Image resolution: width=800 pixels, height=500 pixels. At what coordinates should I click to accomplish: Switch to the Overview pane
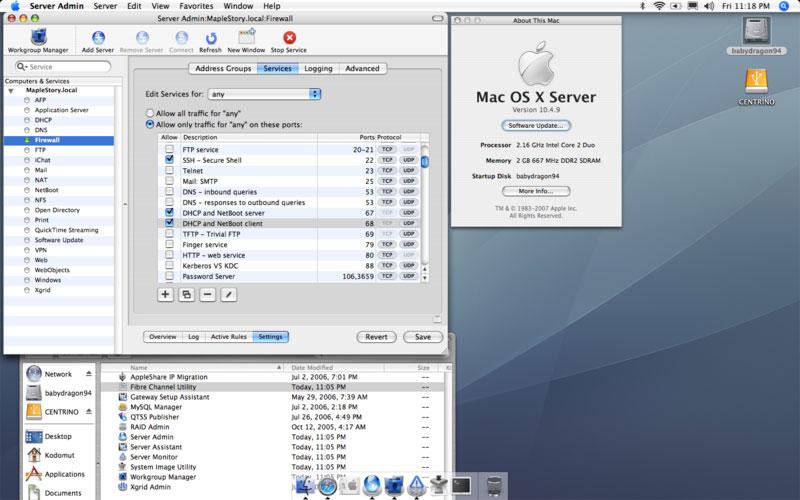click(x=163, y=337)
